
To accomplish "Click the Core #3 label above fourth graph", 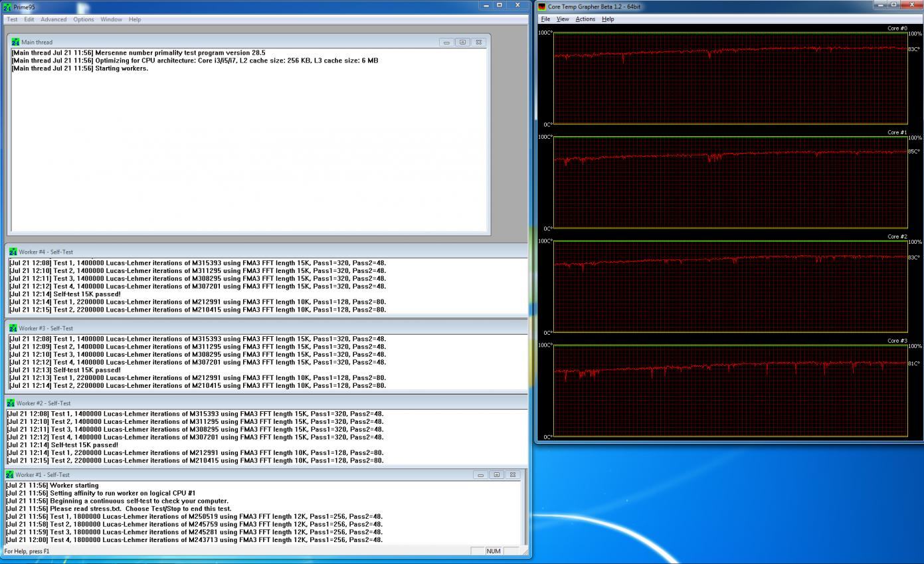I will pos(897,341).
